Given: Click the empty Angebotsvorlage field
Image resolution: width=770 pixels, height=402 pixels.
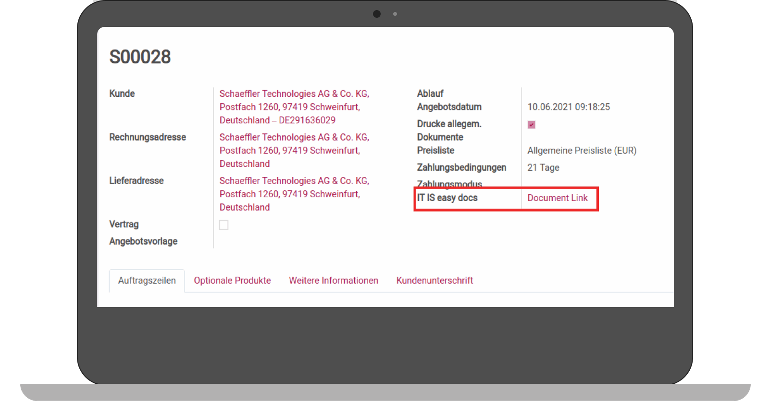Looking at the screenshot, I should click(300, 241).
